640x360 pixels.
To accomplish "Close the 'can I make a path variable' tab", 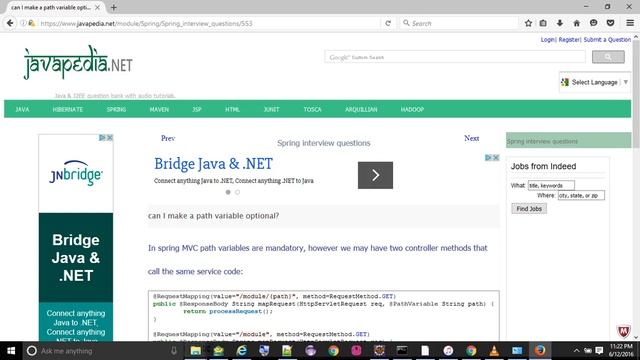I will [97, 7].
